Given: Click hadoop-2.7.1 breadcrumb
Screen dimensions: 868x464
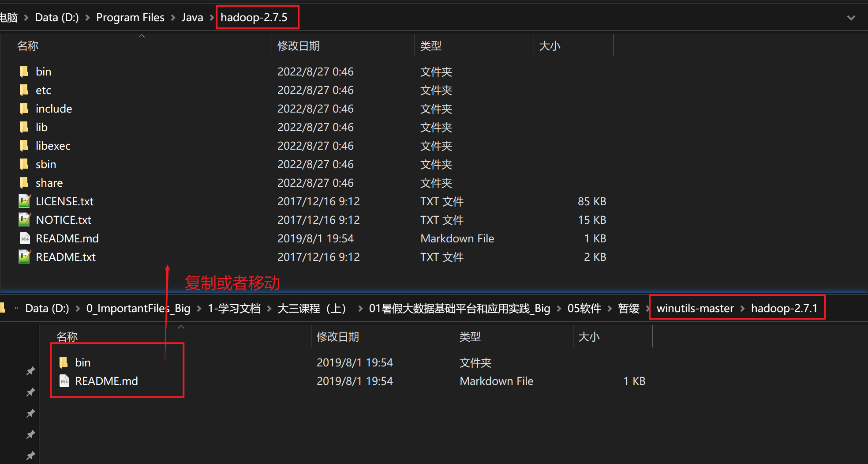Looking at the screenshot, I should point(784,308).
